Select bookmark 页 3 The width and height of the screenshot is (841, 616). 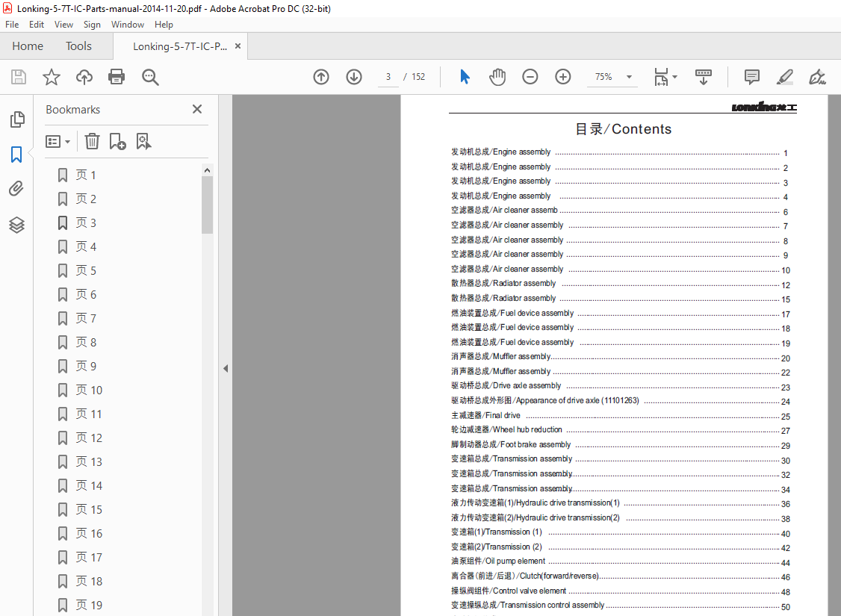click(86, 223)
